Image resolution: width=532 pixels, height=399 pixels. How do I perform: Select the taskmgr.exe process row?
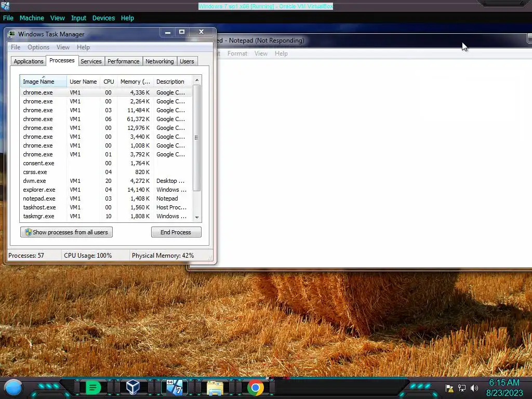[106, 216]
